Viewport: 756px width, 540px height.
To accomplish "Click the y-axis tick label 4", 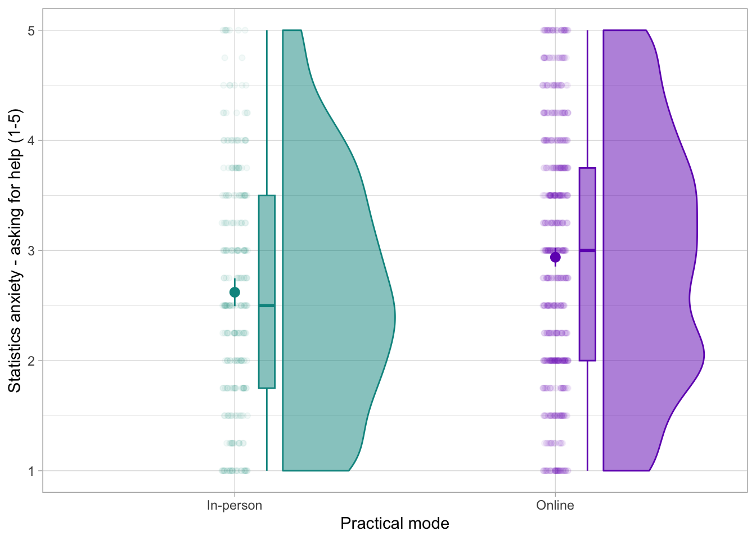I will pyautogui.click(x=31, y=141).
